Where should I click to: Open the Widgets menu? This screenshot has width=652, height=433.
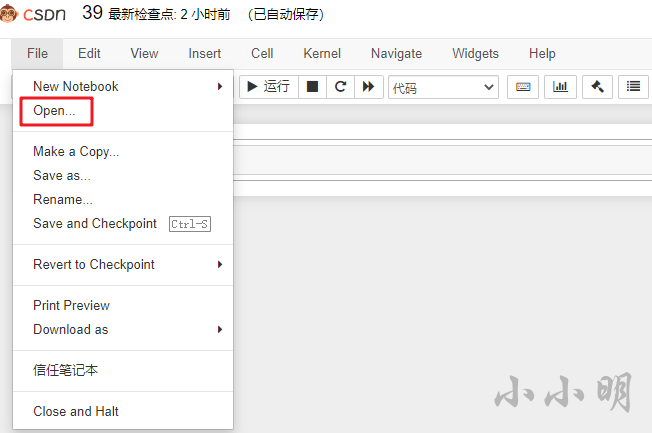tap(476, 54)
